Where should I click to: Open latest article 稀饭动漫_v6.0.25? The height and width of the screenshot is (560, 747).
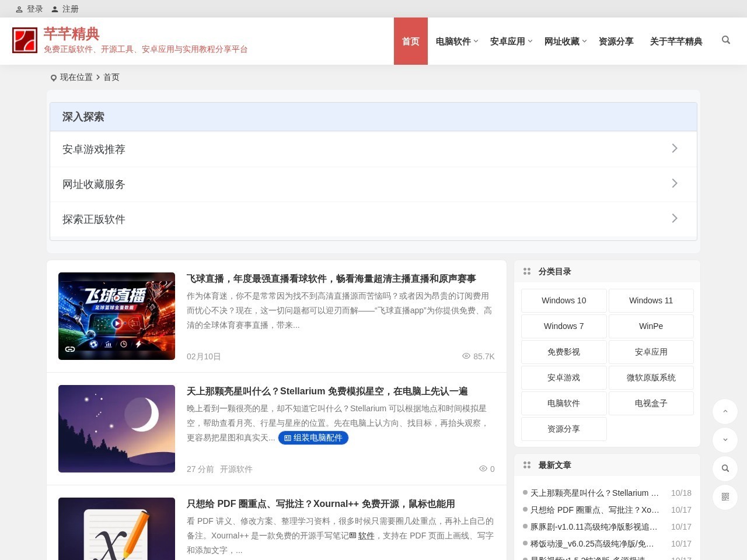point(592,544)
